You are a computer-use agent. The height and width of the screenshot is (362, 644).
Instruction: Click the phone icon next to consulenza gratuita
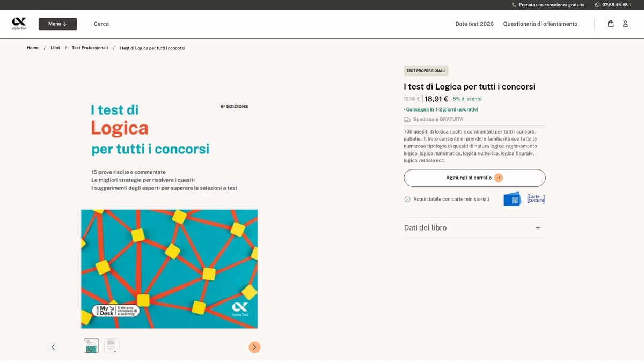pyautogui.click(x=514, y=4)
